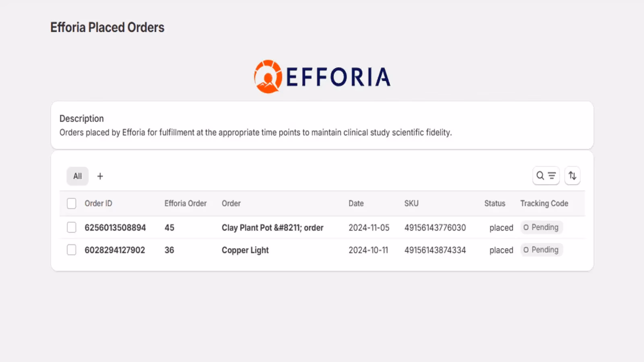This screenshot has height=362, width=644.
Task: Select the checkbox for order 6028294127902
Action: point(72,250)
